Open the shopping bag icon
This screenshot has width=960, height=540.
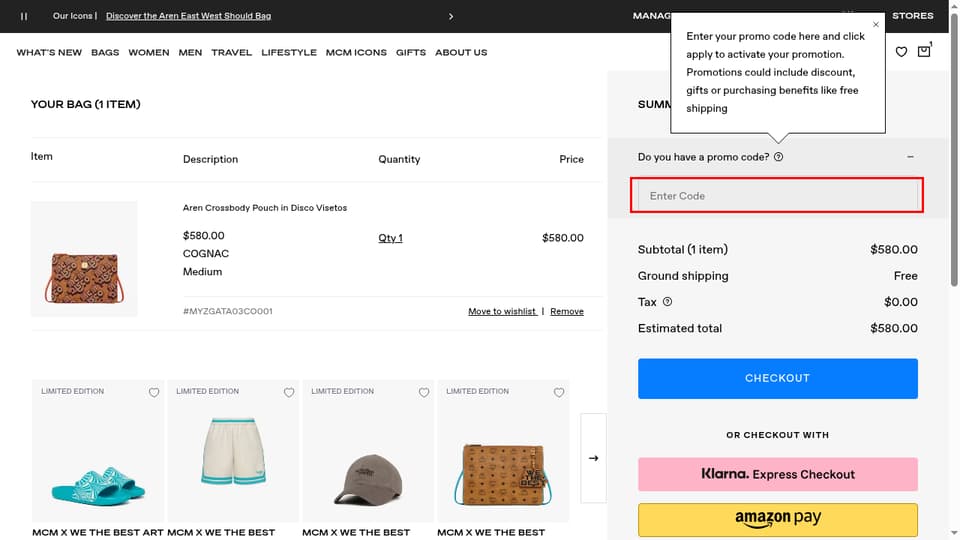click(x=924, y=51)
